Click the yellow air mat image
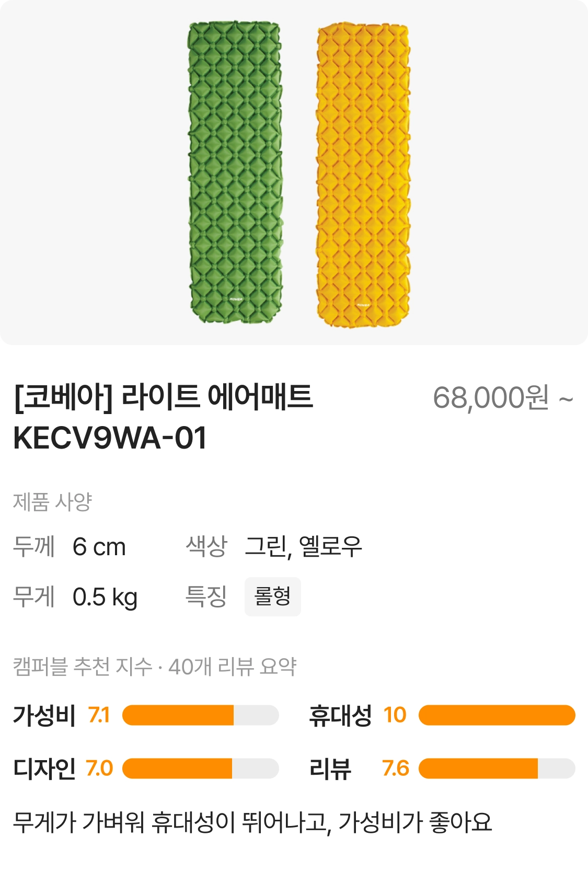Image resolution: width=588 pixels, height=872 pixels. pos(363,175)
